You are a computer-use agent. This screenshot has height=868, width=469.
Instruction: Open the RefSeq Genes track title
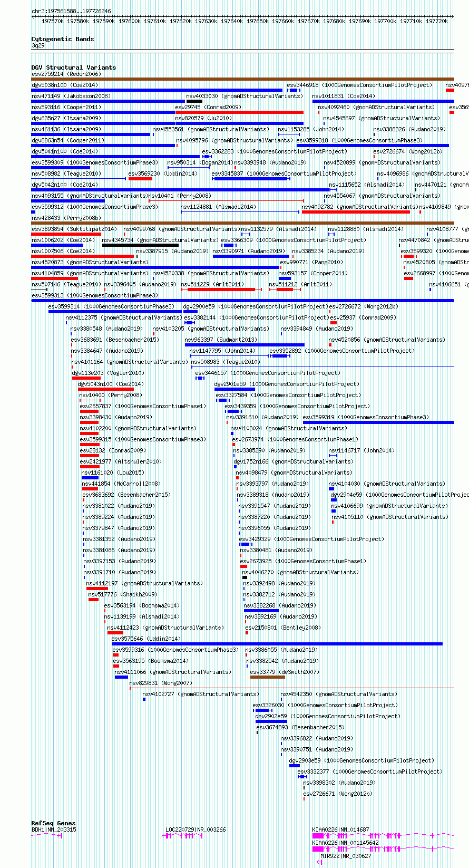[53, 823]
